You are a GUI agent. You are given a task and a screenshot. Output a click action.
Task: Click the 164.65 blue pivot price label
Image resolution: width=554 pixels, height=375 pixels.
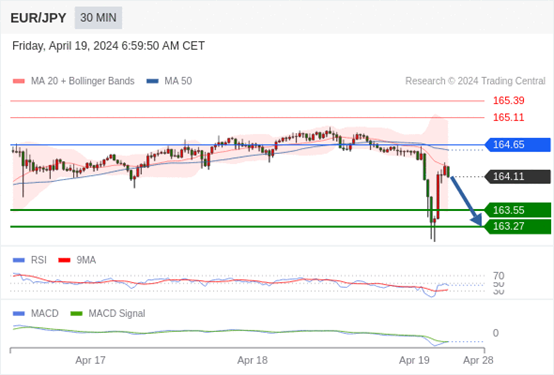tap(518, 145)
